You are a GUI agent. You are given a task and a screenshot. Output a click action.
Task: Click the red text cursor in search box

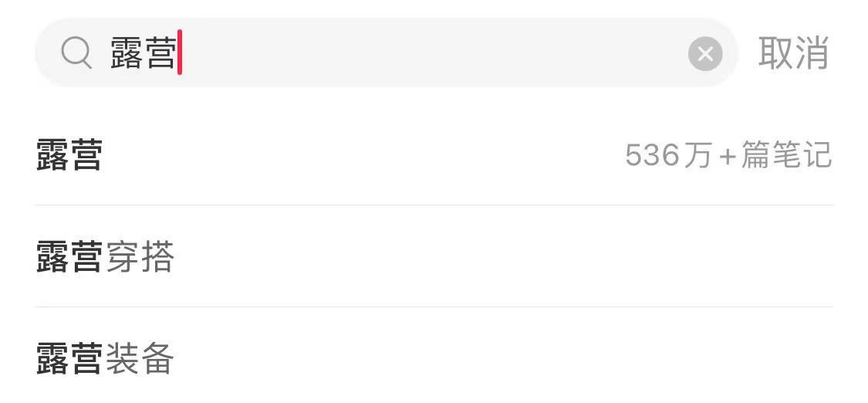point(179,53)
